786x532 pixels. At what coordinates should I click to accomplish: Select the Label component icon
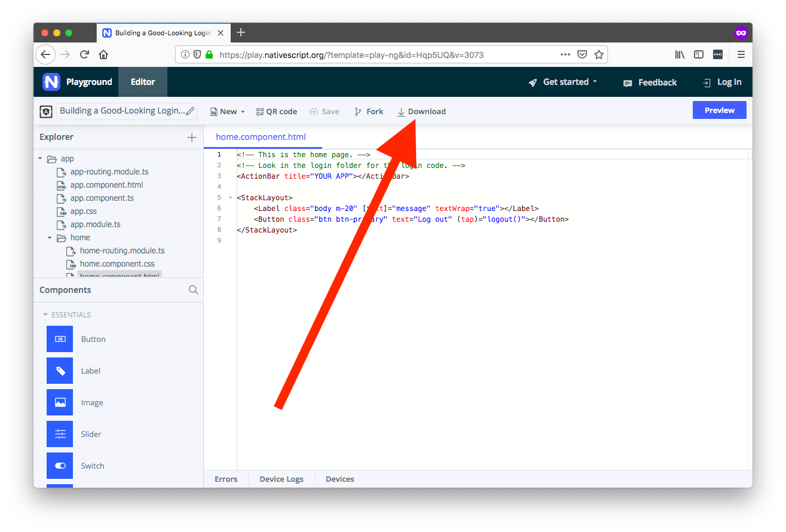click(60, 371)
